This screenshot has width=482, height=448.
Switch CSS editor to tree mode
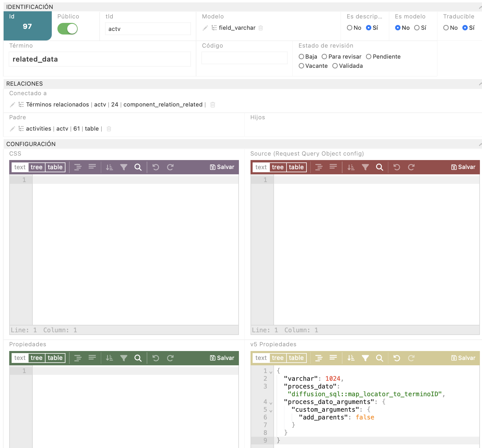[37, 167]
